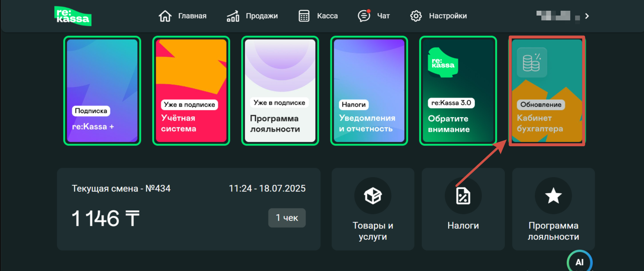The height and width of the screenshot is (271, 644).
Task: Open the Товары и услуги tile
Action: coord(373,209)
